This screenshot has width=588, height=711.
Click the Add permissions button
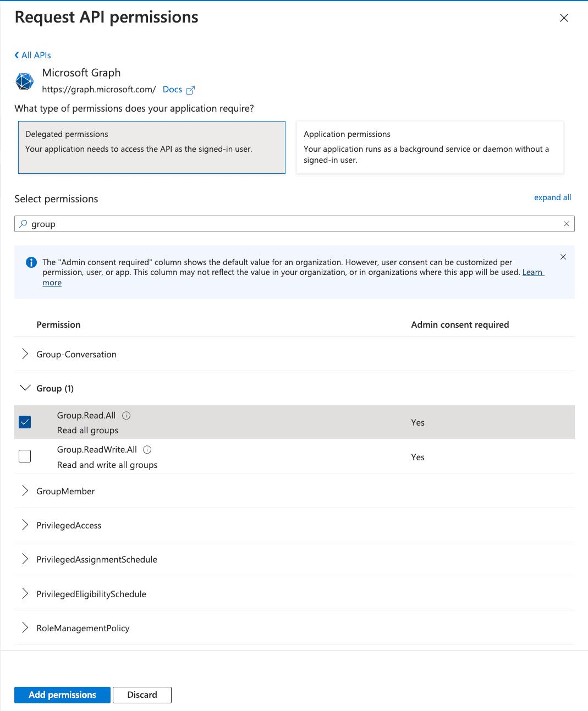62,695
